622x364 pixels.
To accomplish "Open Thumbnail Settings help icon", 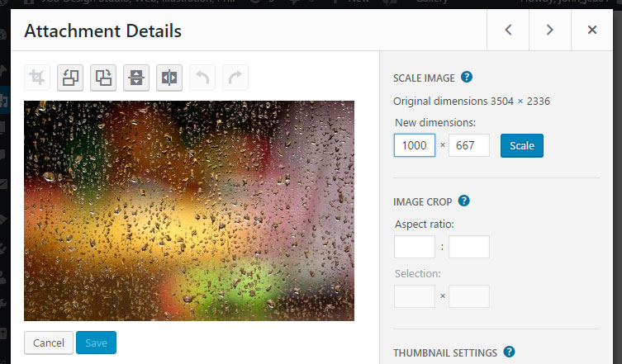I will click(x=509, y=352).
